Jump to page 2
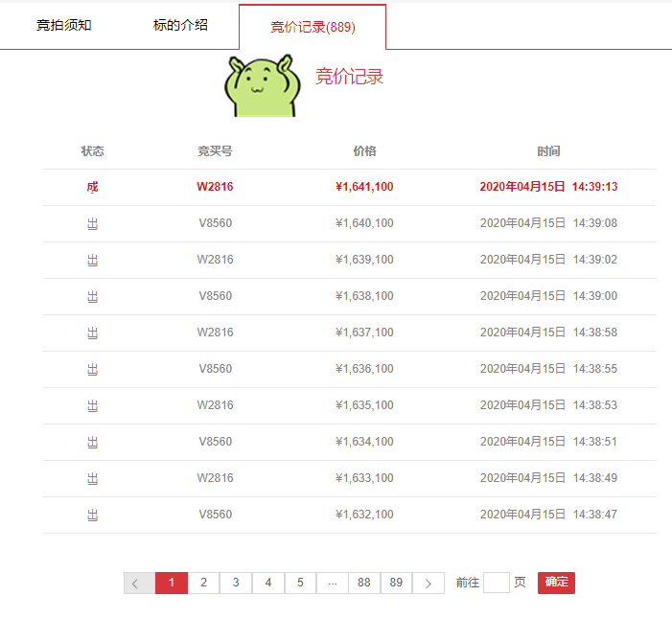This screenshot has height=619, width=672. click(x=203, y=583)
